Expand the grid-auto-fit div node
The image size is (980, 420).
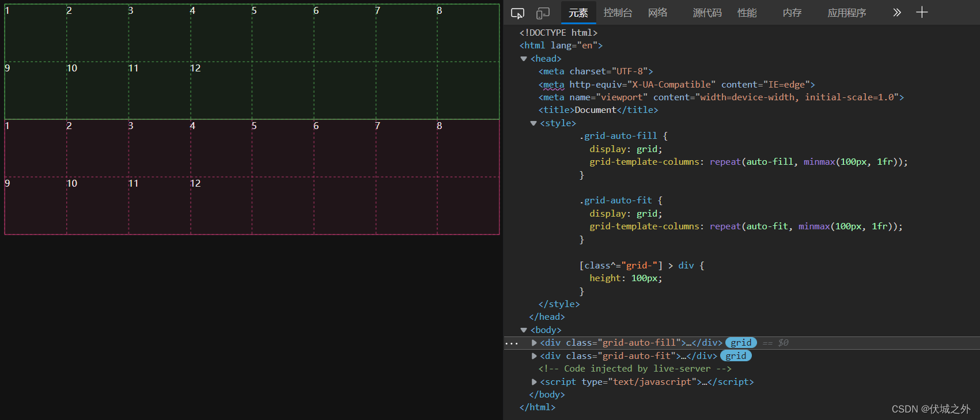534,356
